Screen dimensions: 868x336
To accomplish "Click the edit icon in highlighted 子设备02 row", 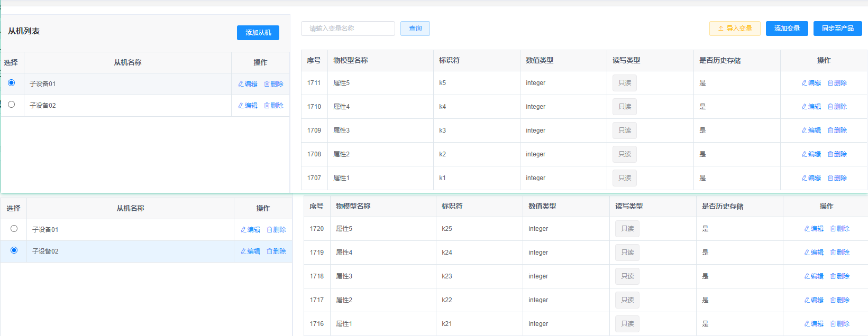I will pos(250,251).
